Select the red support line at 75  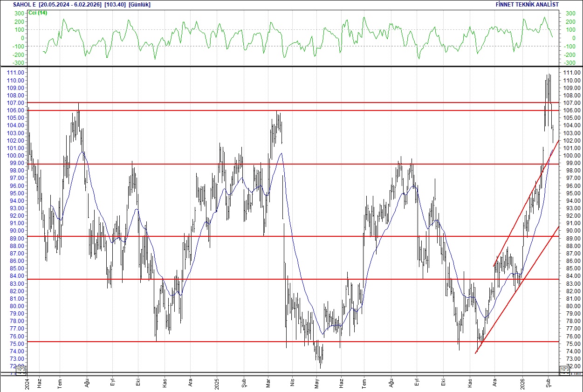click(x=280, y=341)
